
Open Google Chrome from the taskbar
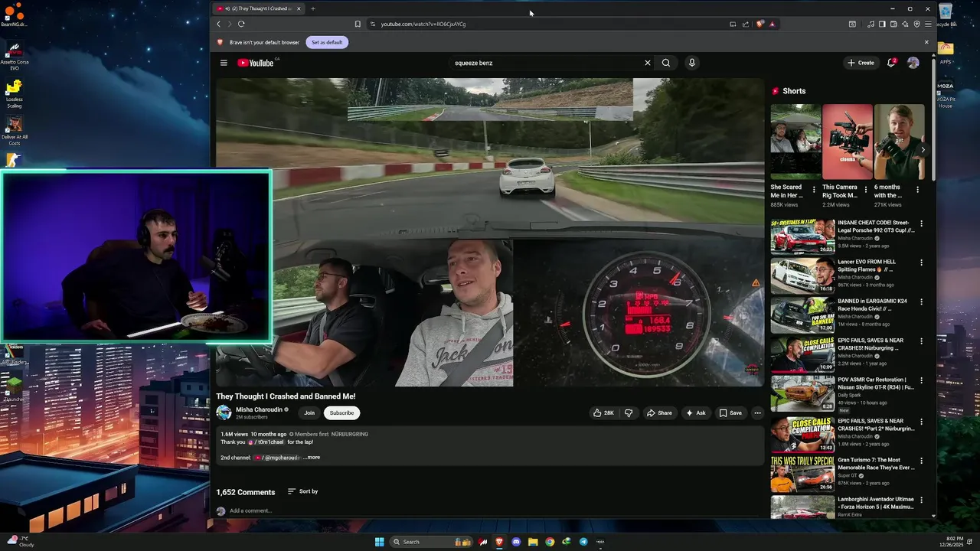click(550, 542)
